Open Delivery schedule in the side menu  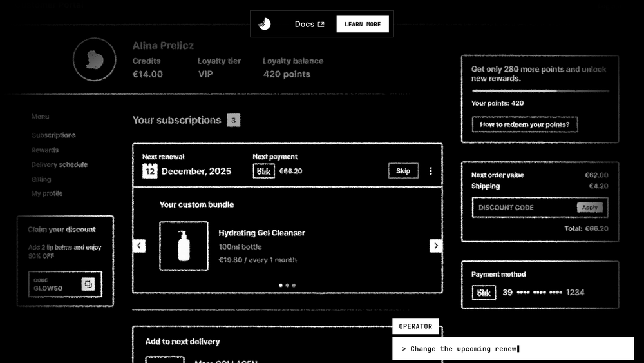[x=59, y=164]
